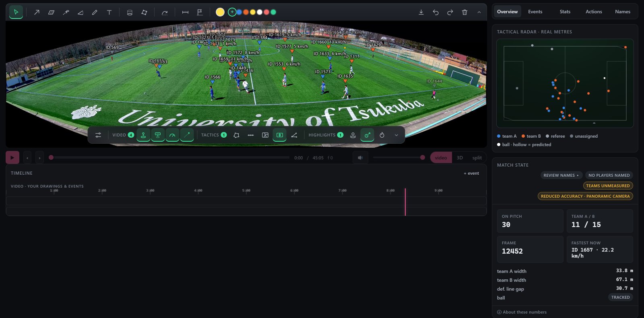Open overlay settings sliders icon

pyautogui.click(x=98, y=135)
